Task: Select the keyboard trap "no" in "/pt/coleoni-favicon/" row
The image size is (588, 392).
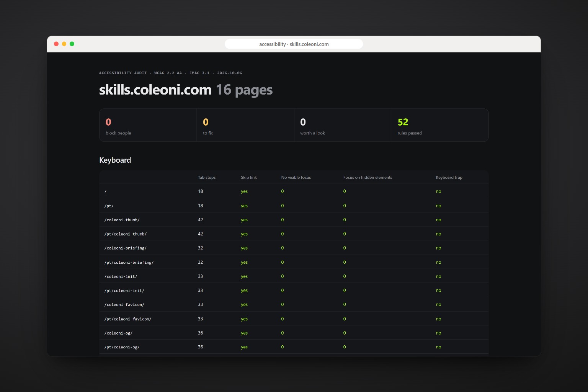Action: [439, 319]
